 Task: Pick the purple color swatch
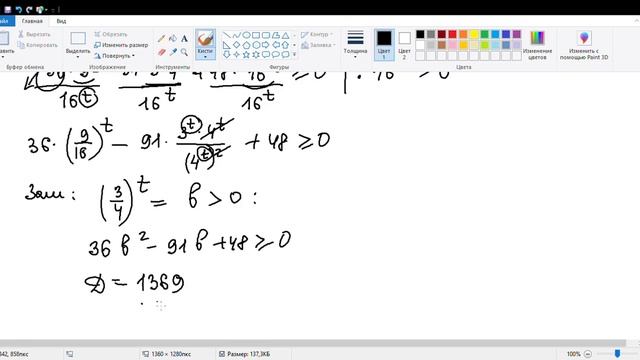coord(517,34)
